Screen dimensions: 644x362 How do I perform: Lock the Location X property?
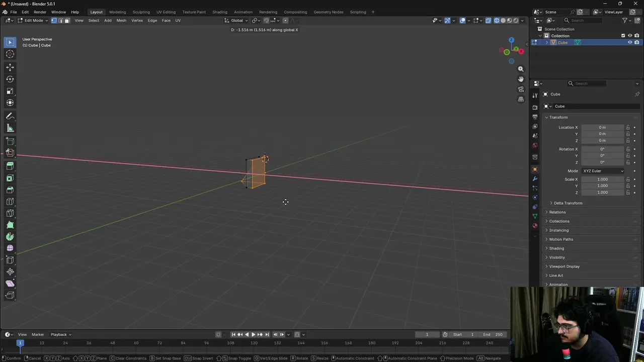pos(628,127)
